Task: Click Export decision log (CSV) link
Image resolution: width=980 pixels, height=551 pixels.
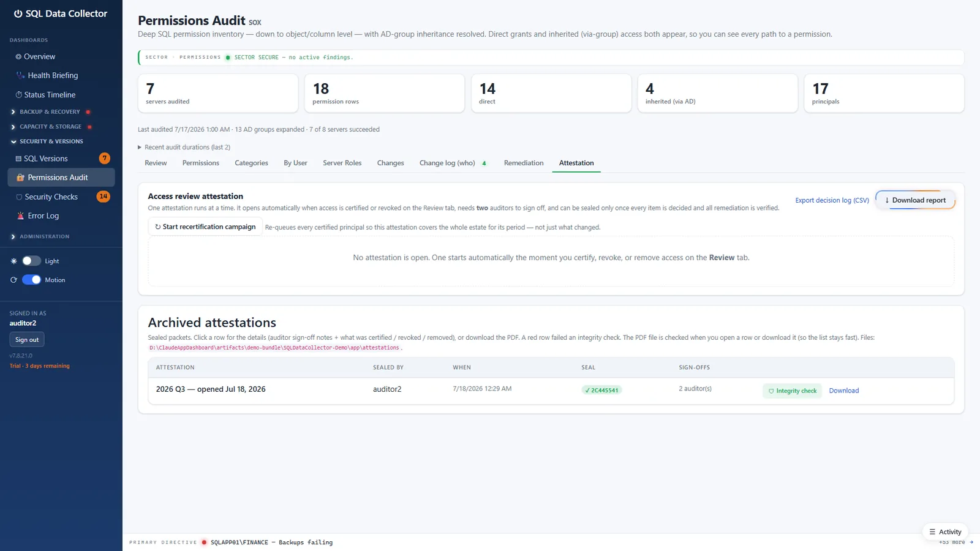Action: pyautogui.click(x=832, y=200)
